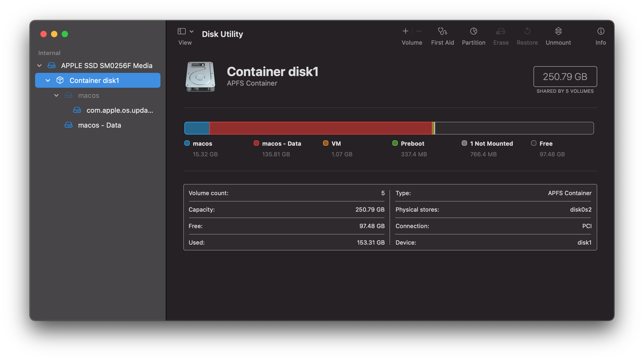Collapse the APPLE SSD SM0256F Media tree
The height and width of the screenshot is (360, 644).
click(x=39, y=65)
